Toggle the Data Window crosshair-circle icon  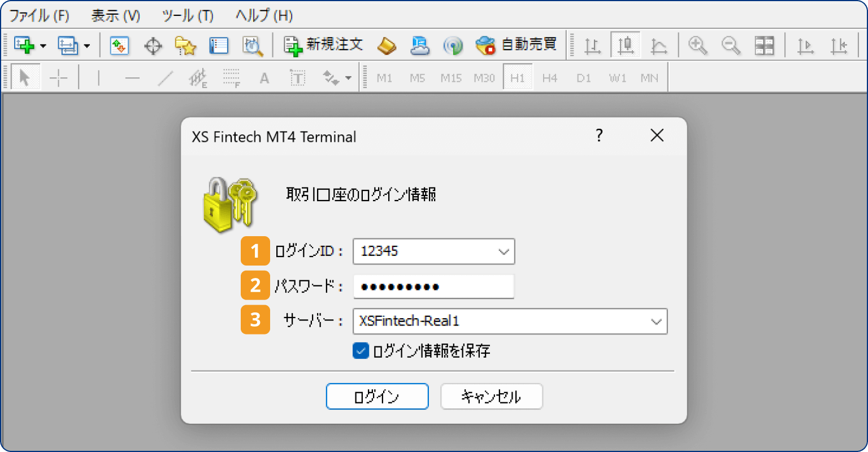tap(153, 45)
